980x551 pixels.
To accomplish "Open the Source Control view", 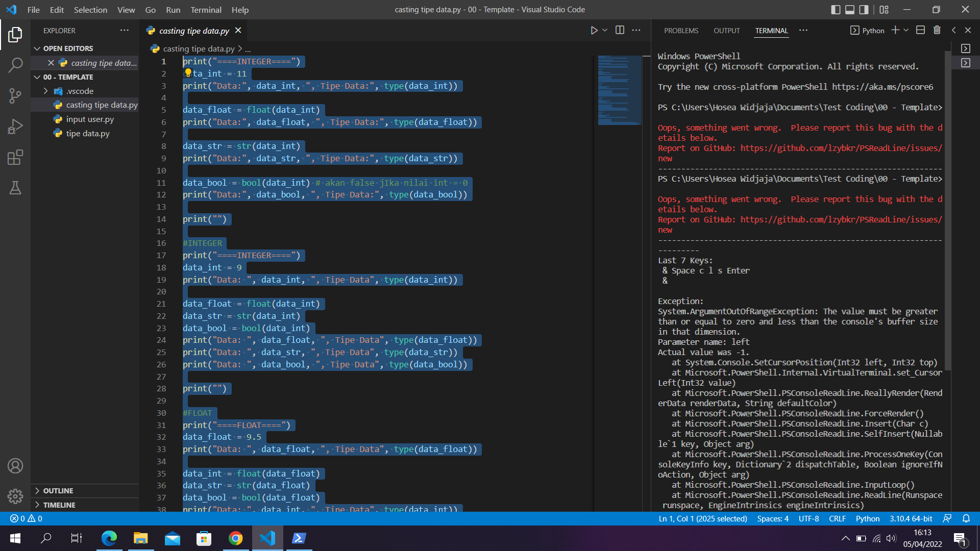I will tap(15, 96).
